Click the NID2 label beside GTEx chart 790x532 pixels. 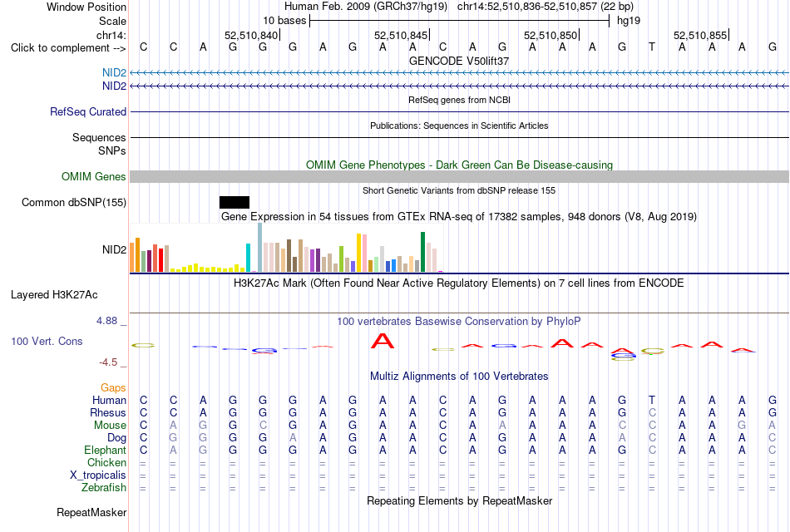(115, 250)
